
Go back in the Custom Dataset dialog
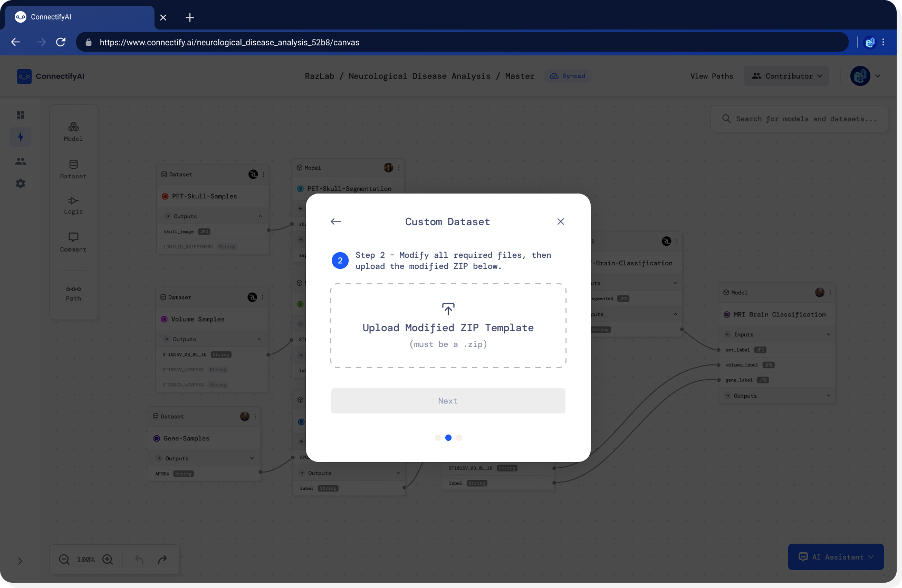click(335, 221)
